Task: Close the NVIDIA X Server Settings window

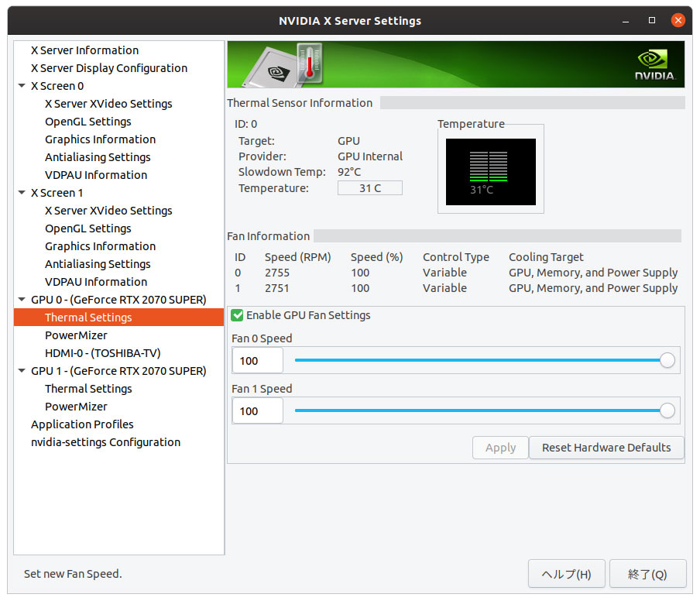Action: 678,20
